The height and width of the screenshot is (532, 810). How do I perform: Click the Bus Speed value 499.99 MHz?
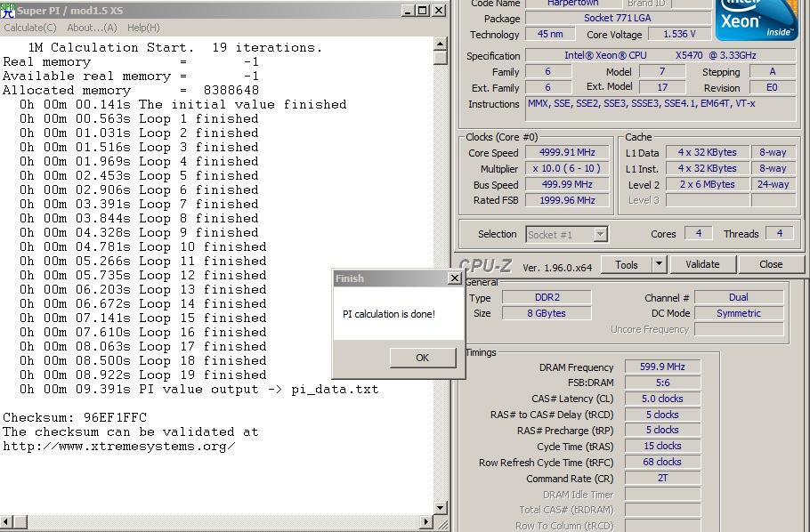[x=567, y=184]
